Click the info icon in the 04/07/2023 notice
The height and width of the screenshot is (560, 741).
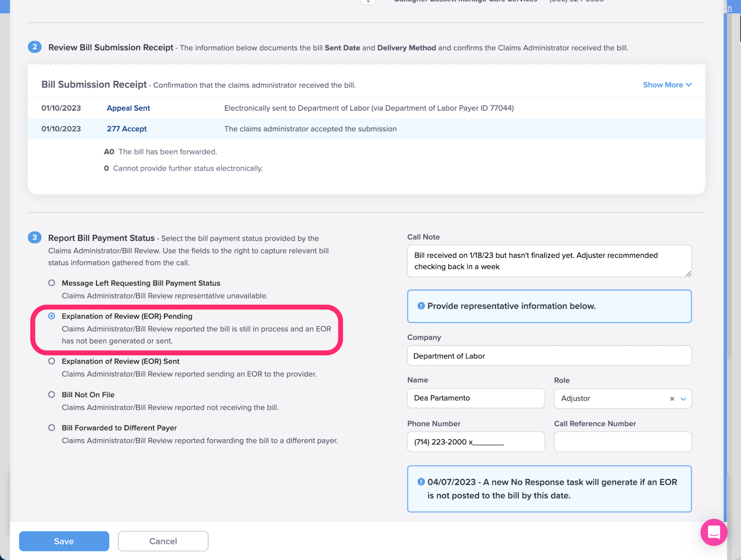[421, 482]
